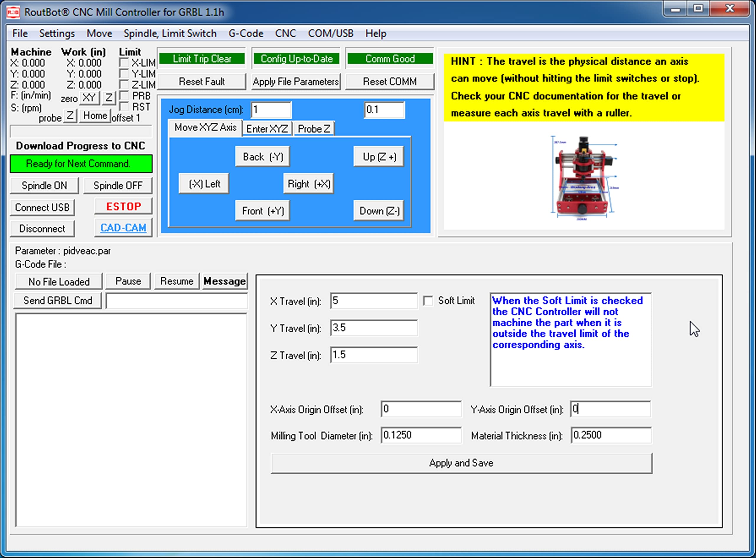Click the CNC machine thumbnail image
The image size is (756, 558).
[x=584, y=178]
